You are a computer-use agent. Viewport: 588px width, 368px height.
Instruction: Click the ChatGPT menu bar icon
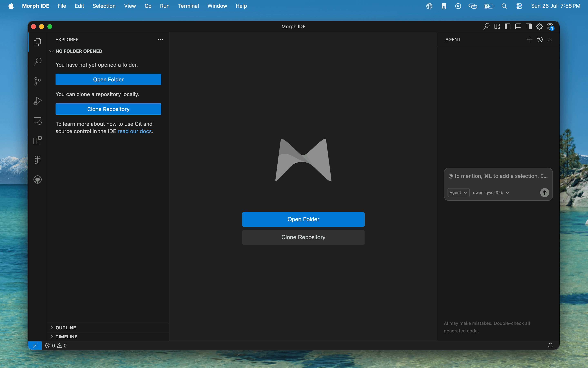pyautogui.click(x=429, y=6)
